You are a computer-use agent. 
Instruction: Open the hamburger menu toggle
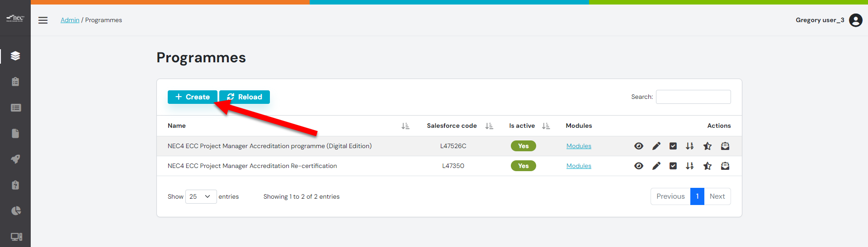(x=43, y=20)
